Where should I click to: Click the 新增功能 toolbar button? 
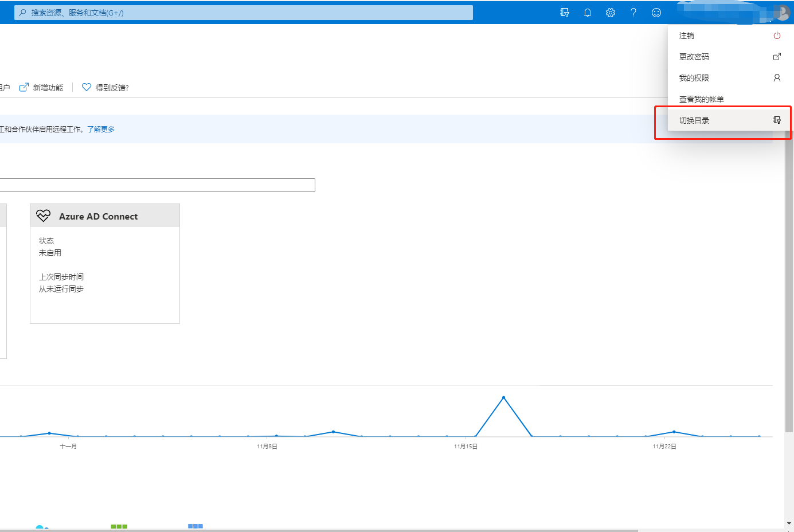(x=42, y=88)
